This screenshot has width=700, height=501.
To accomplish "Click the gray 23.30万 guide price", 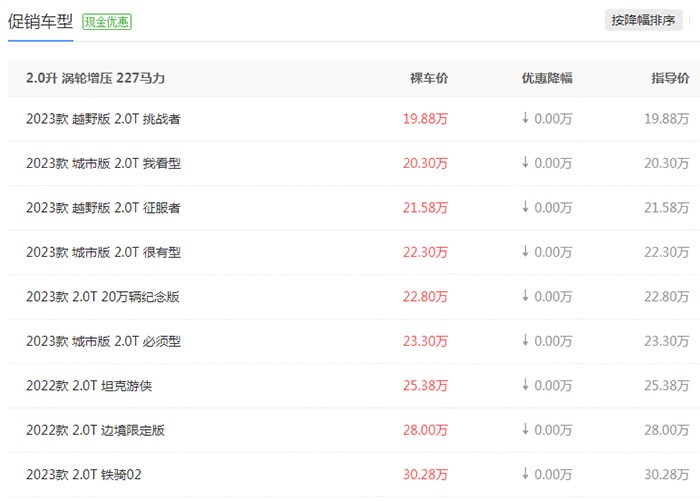I will coord(667,341).
